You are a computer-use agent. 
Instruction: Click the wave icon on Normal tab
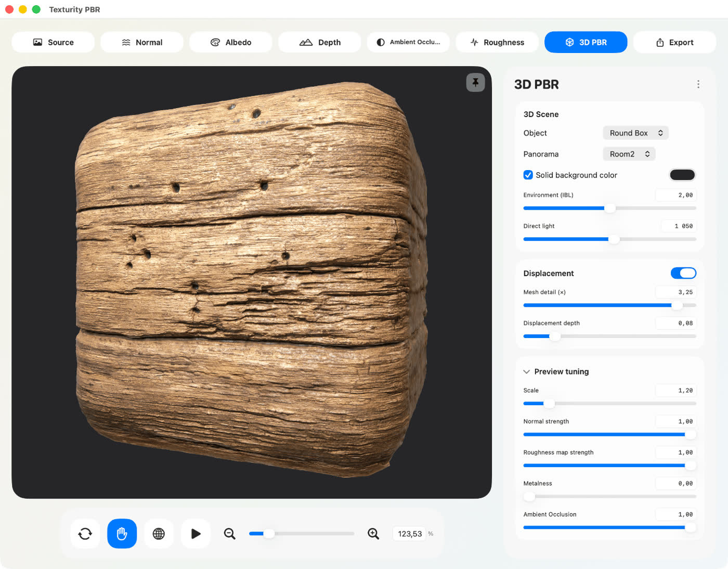point(126,42)
